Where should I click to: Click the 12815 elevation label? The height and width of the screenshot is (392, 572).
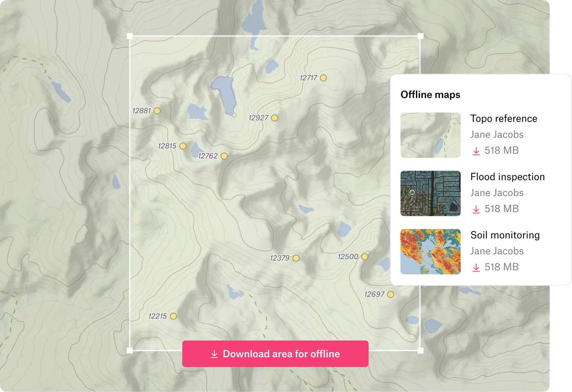click(x=168, y=146)
